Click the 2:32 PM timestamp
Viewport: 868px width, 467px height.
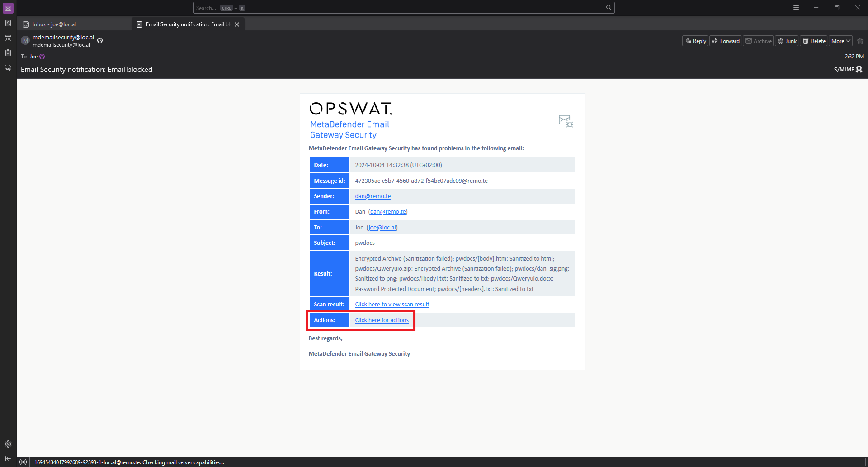coord(854,57)
